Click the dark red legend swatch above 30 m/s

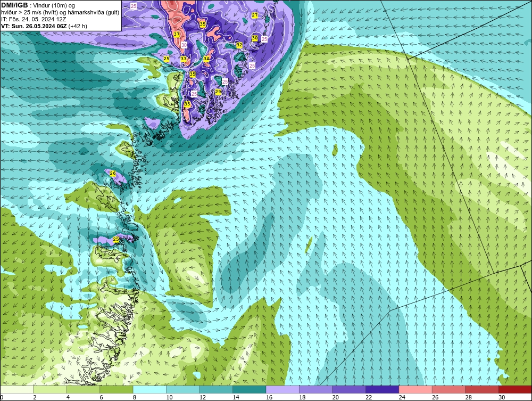pyautogui.click(x=516, y=389)
